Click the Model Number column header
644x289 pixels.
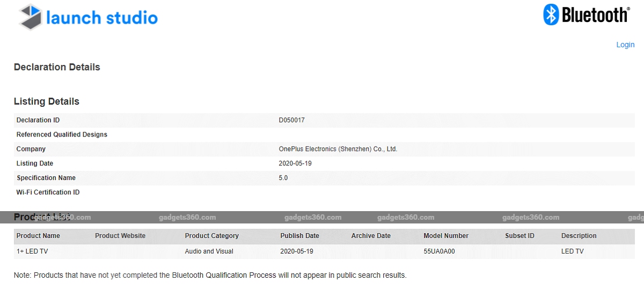click(446, 236)
